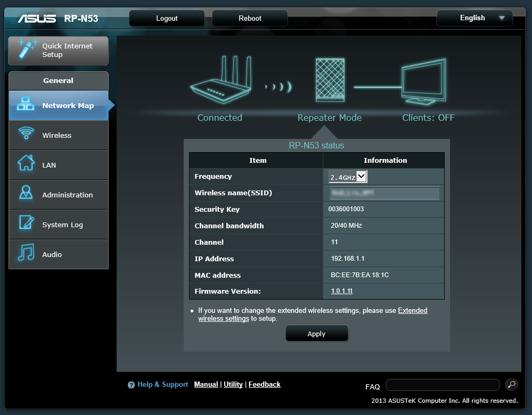Click the General section header
Screen dimensions: 532x415
pyautogui.click(x=59, y=81)
